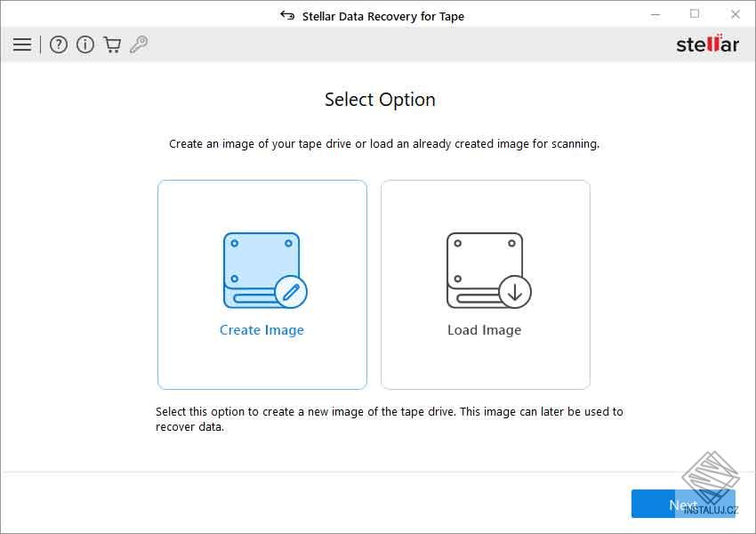The image size is (756, 534).
Task: Click the Create Image label text
Action: (x=261, y=329)
